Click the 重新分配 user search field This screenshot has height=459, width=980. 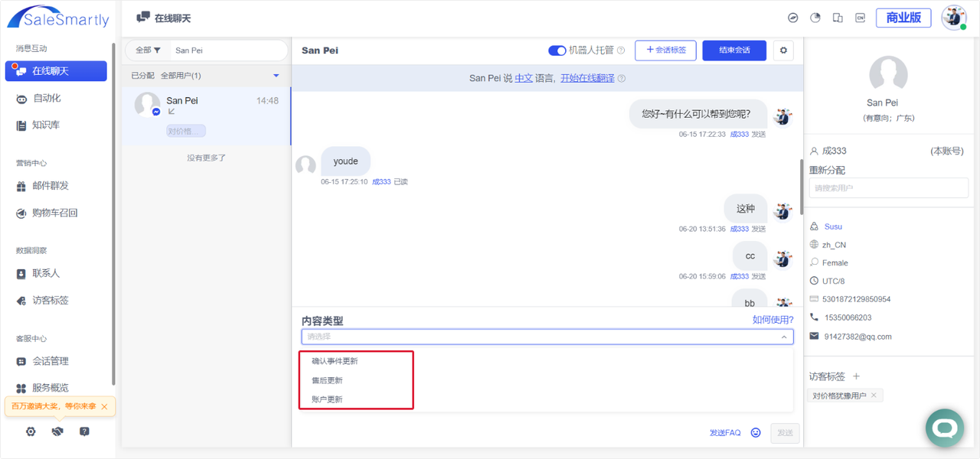(888, 187)
